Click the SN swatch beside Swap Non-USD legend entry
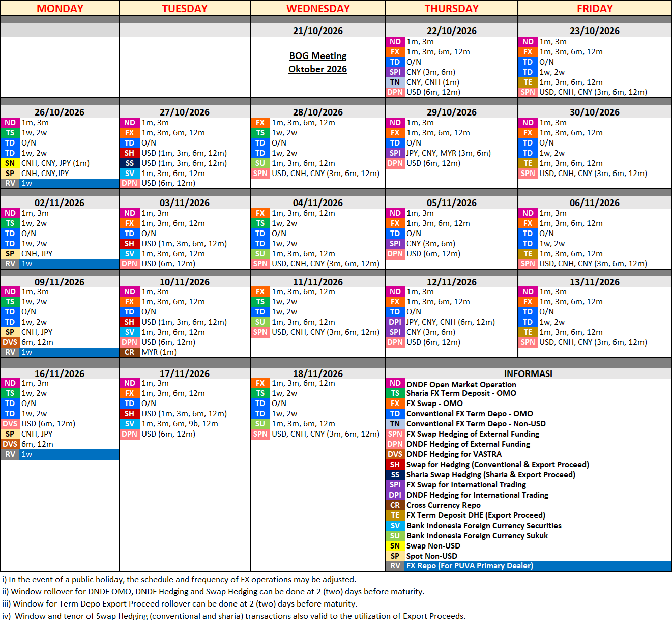 pyautogui.click(x=395, y=546)
